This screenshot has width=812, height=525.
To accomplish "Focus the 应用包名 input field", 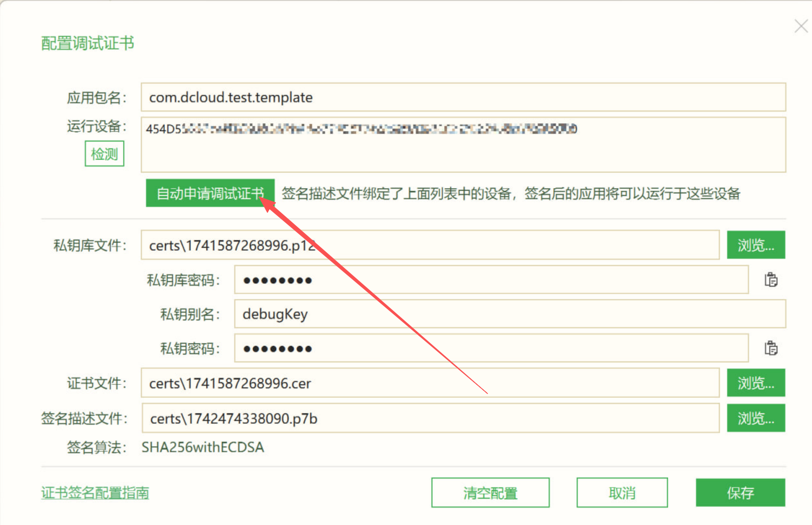I will coord(463,97).
